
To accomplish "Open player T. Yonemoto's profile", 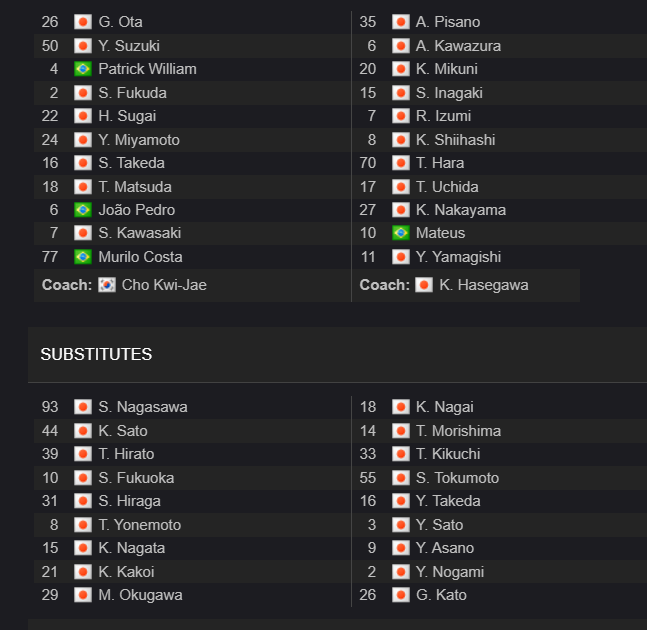I will tap(139, 525).
